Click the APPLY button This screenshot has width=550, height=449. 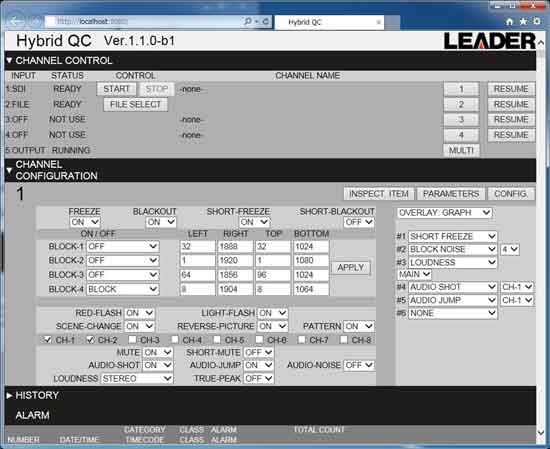[350, 268]
